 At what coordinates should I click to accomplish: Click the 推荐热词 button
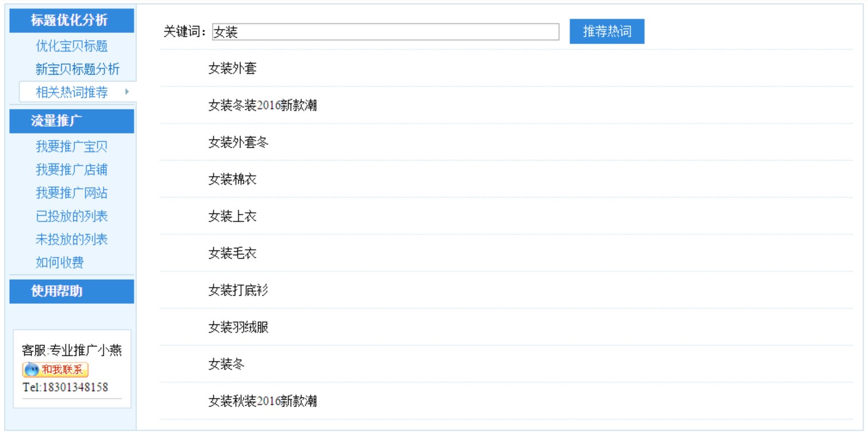[x=607, y=32]
